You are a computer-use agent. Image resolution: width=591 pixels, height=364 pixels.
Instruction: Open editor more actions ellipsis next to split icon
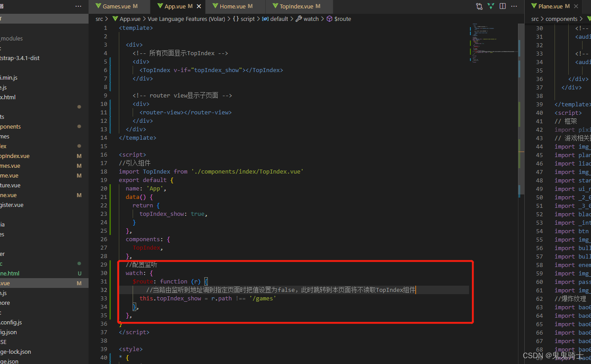coord(514,6)
